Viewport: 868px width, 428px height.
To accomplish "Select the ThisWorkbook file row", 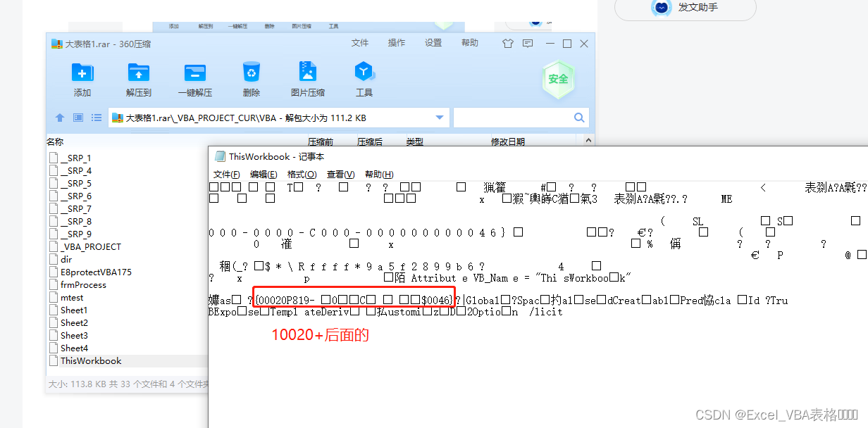I will pos(128,360).
